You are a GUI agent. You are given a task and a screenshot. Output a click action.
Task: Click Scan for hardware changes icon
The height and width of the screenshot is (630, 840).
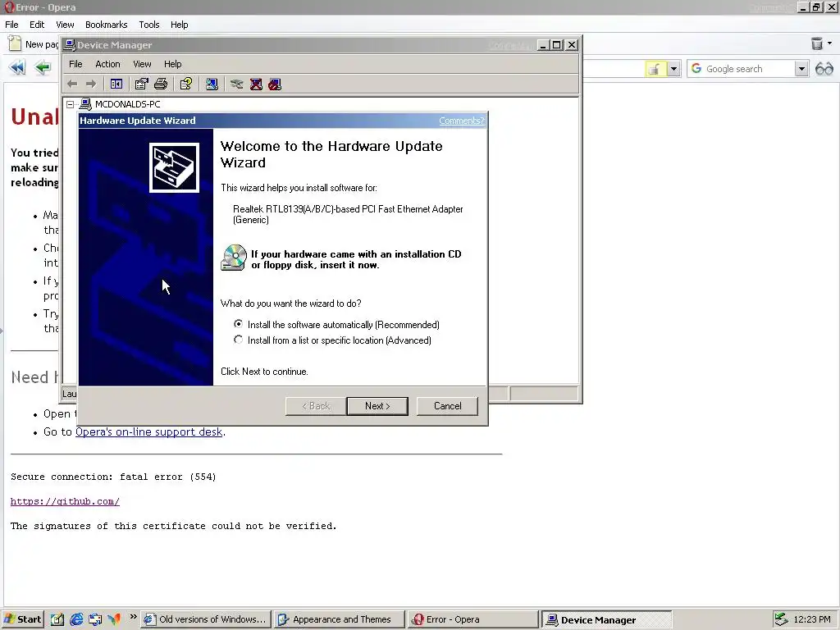click(x=212, y=84)
